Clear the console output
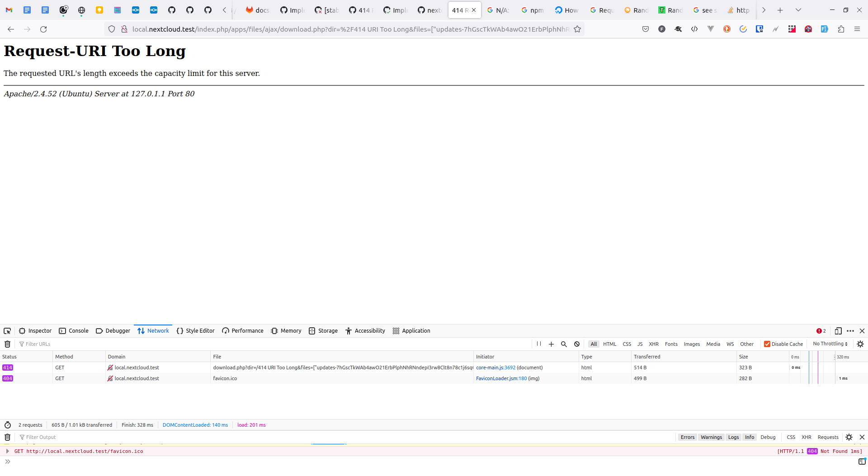868x476 pixels. coord(7,437)
